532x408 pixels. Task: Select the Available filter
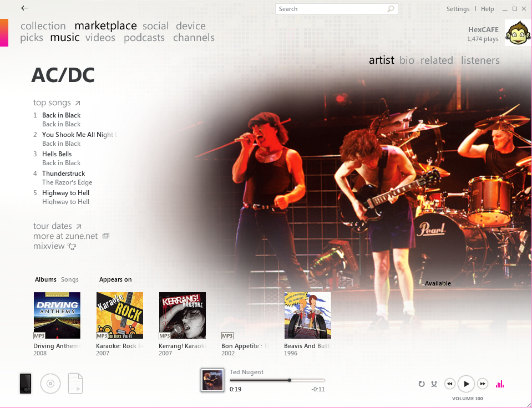click(x=438, y=283)
